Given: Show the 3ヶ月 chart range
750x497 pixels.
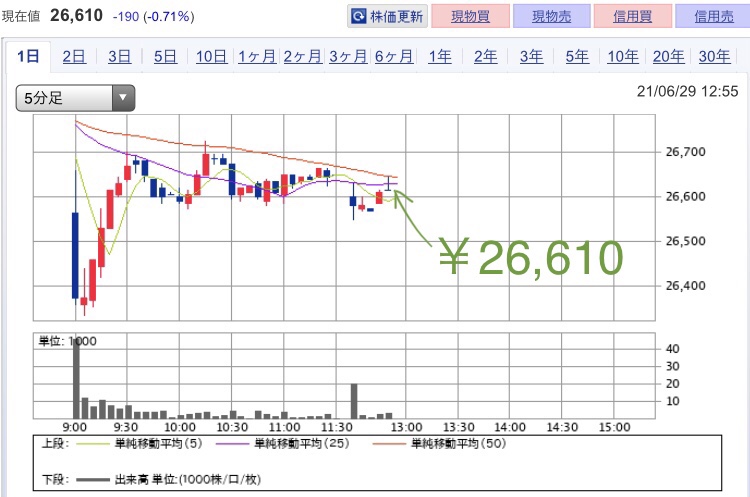Looking at the screenshot, I should pos(348,56).
